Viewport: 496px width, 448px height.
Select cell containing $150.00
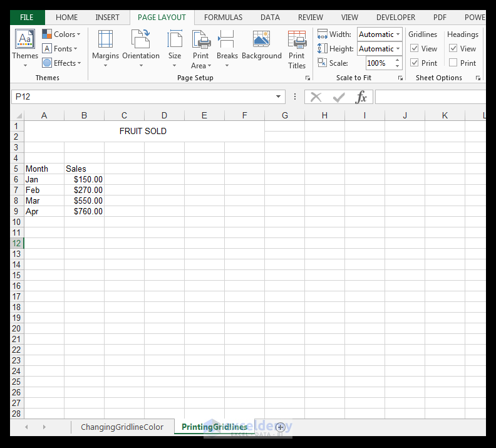pyautogui.click(x=84, y=179)
